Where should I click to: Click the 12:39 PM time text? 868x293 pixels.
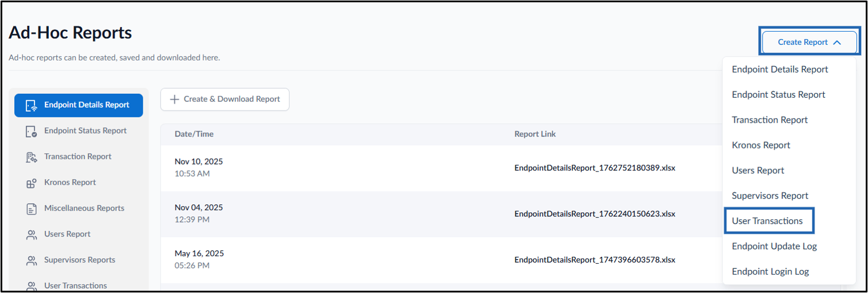[192, 219]
